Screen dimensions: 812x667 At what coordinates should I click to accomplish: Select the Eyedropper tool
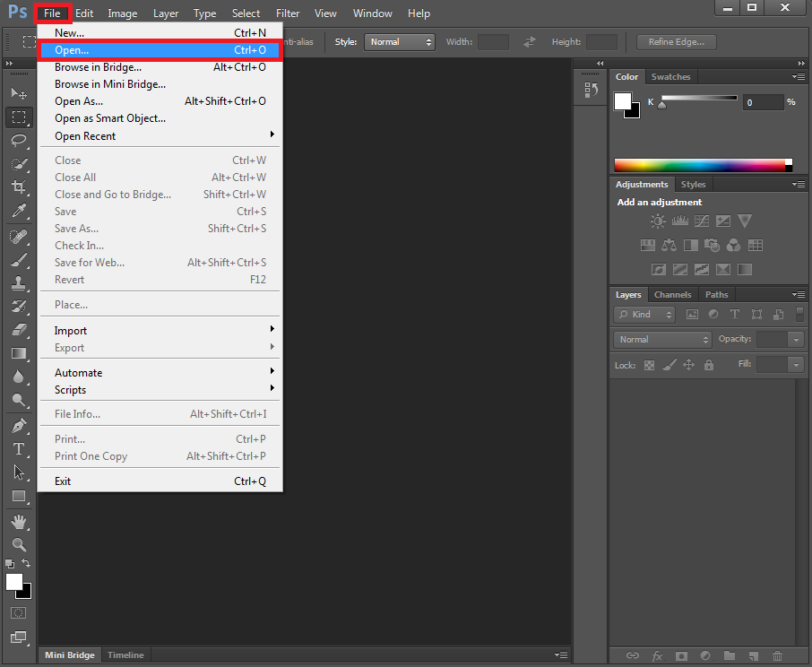click(x=20, y=212)
